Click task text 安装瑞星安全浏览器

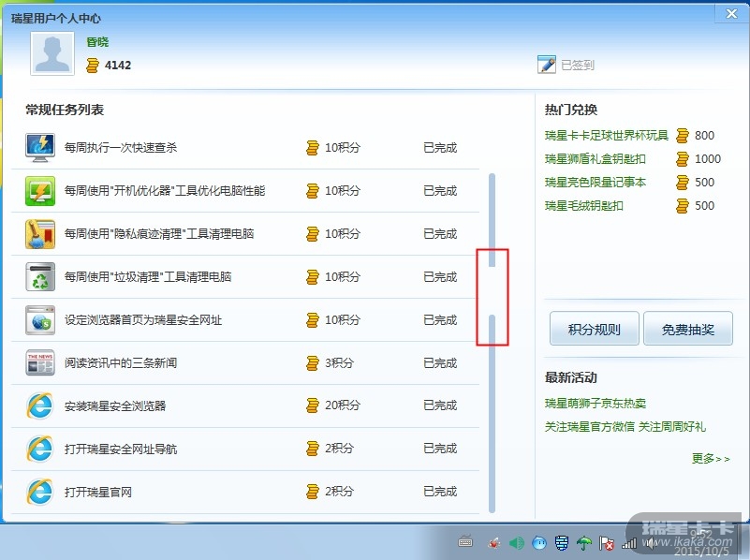tap(115, 406)
